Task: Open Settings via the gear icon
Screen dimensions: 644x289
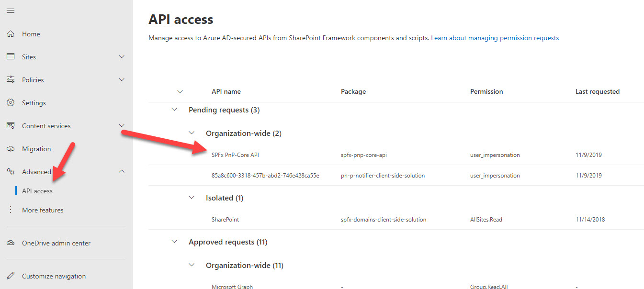Action: click(11, 103)
